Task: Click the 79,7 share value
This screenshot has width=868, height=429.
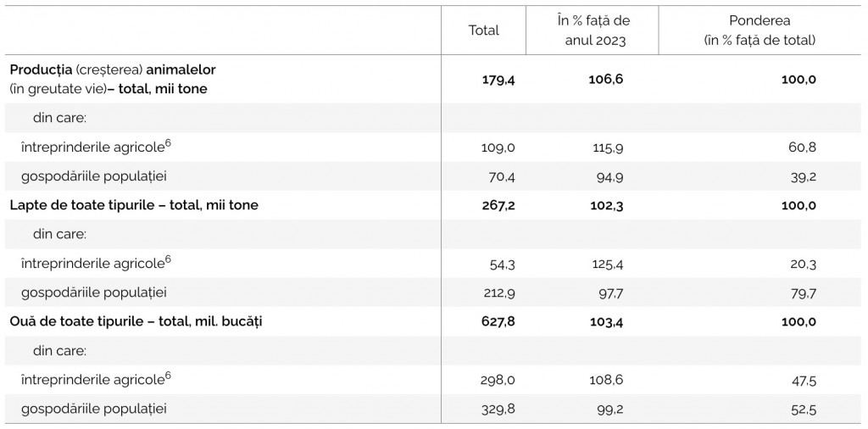Action: [802, 293]
